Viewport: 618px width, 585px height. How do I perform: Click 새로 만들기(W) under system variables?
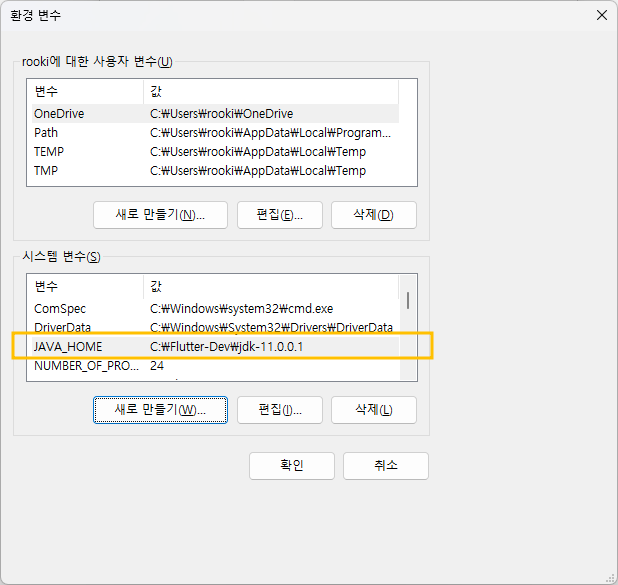coord(160,410)
